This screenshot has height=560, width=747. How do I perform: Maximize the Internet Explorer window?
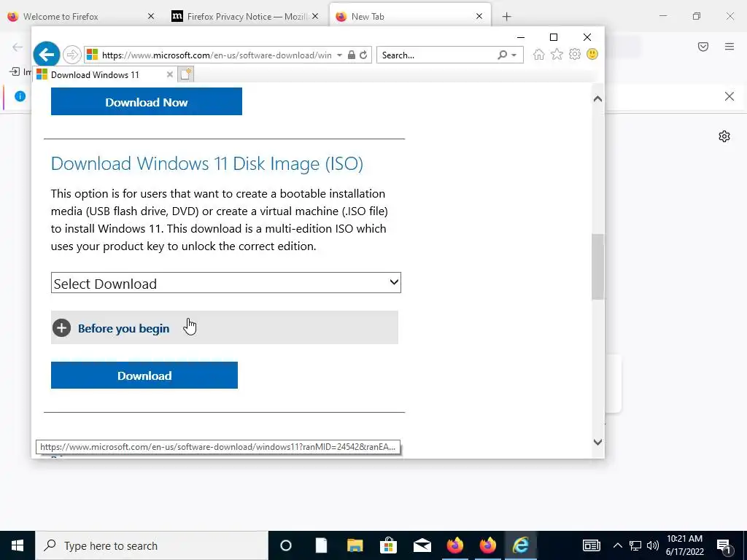[554, 37]
